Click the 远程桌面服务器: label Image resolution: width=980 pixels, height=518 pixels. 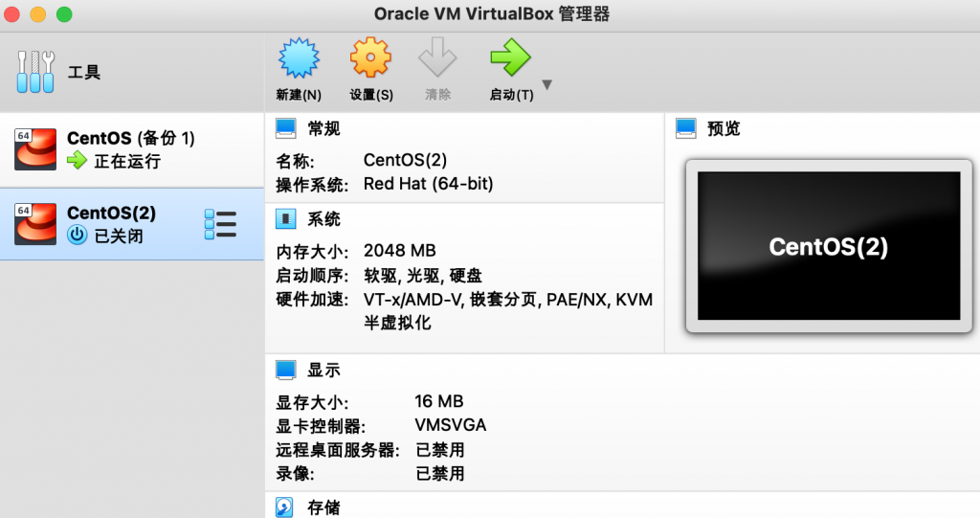coord(338,450)
